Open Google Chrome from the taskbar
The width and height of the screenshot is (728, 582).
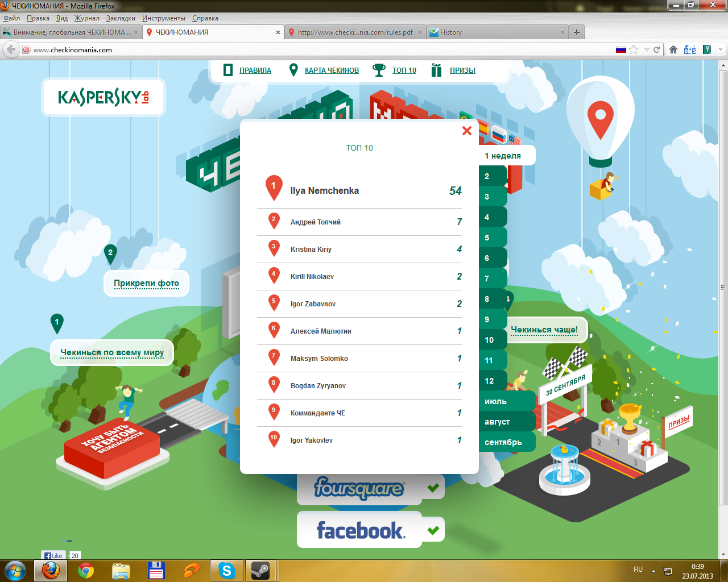[86, 571]
